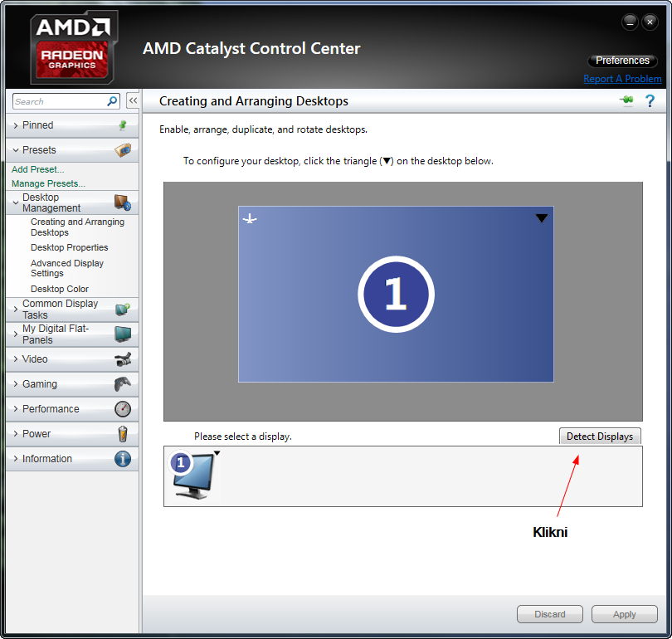Click the Gaming controller icon

click(123, 384)
